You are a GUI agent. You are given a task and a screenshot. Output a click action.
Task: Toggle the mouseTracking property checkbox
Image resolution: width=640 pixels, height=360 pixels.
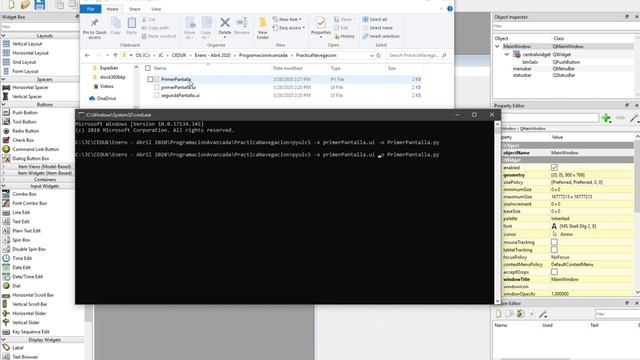pyautogui.click(x=554, y=242)
